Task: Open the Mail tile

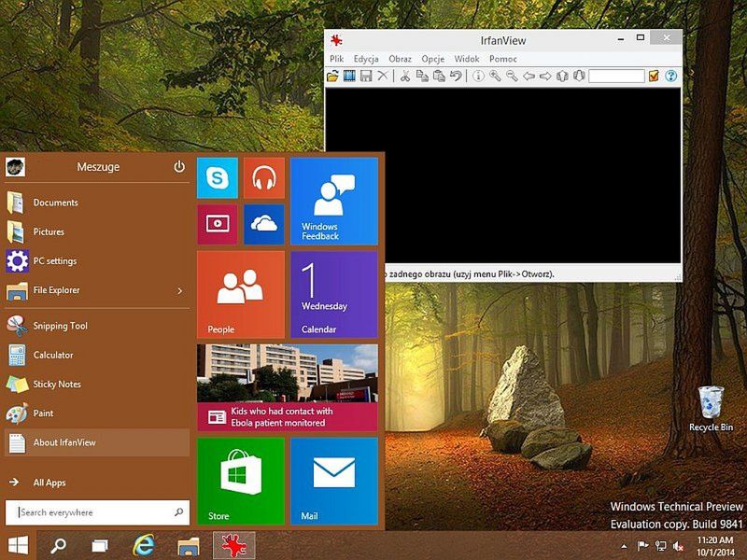Action: [x=334, y=481]
